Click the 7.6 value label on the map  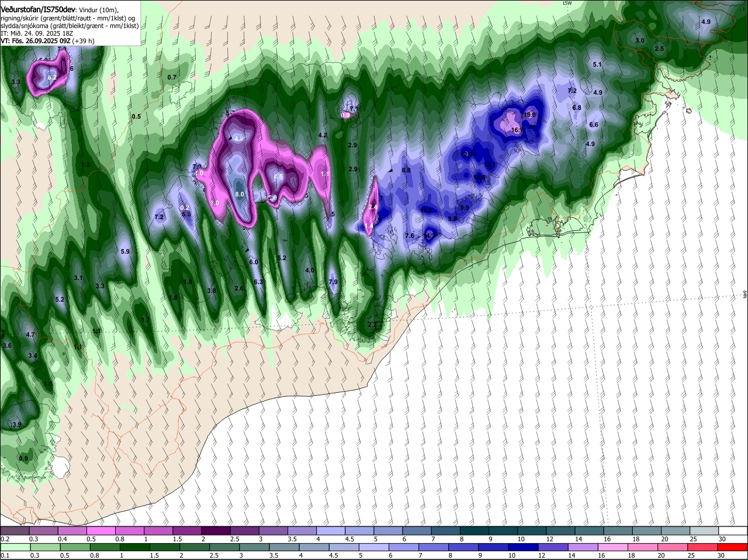click(x=410, y=236)
